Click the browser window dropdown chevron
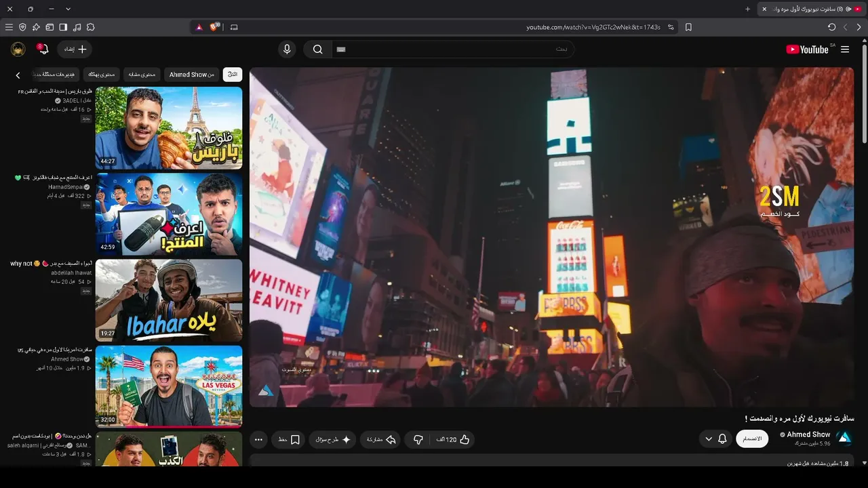This screenshot has width=868, height=488. [x=68, y=9]
